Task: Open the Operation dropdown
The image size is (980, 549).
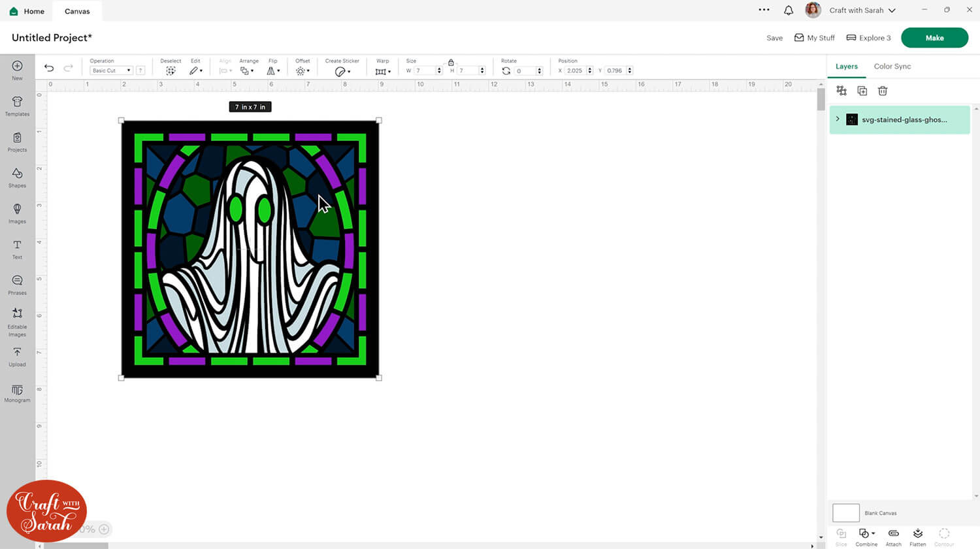Action: point(110,70)
